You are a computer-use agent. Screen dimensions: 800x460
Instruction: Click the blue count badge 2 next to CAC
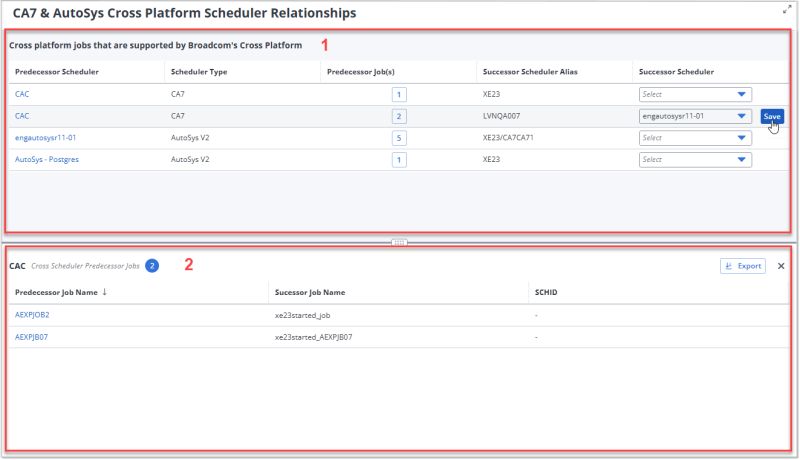tap(152, 266)
